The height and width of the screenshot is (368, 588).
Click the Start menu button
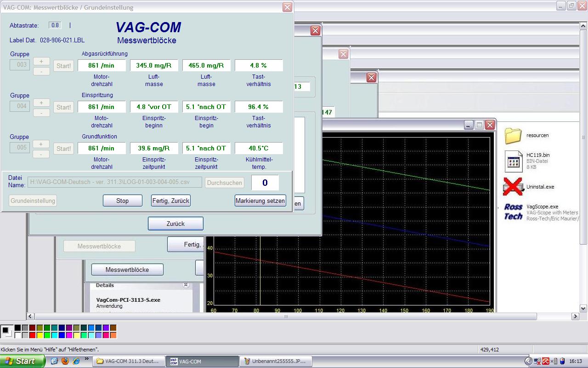coord(22,361)
